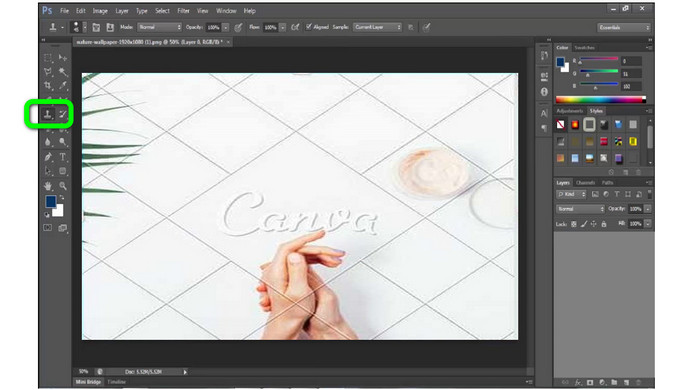Screen dimensions: 700x390
Task: Click the Opacity value field in options bar
Action: coord(214,27)
